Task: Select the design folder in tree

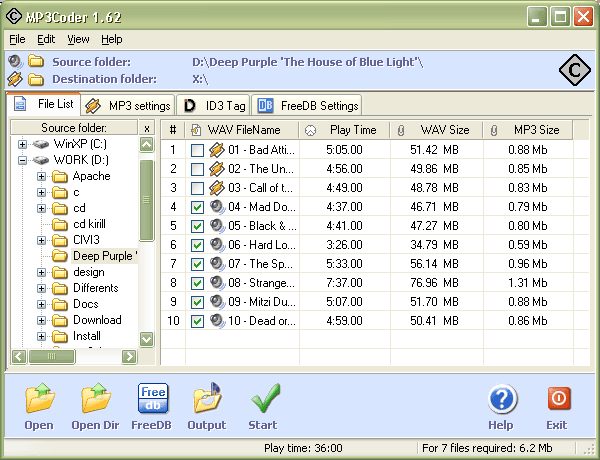Action: click(x=88, y=272)
